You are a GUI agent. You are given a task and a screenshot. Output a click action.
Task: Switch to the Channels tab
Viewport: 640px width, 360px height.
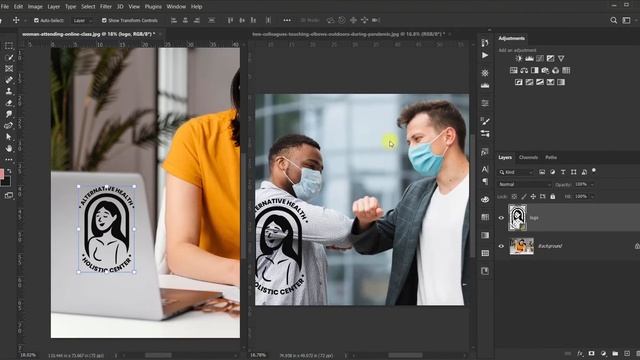point(528,158)
